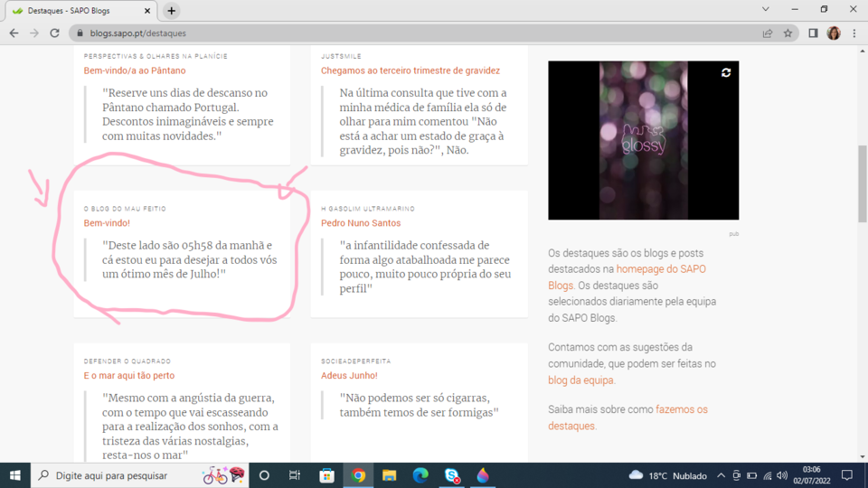868x488 pixels.
Task: Open the Pedro Nuno Santos post
Action: tap(361, 223)
